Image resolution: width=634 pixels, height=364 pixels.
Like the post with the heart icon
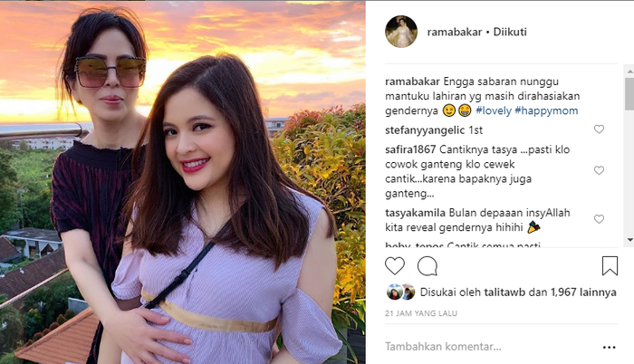click(x=395, y=266)
